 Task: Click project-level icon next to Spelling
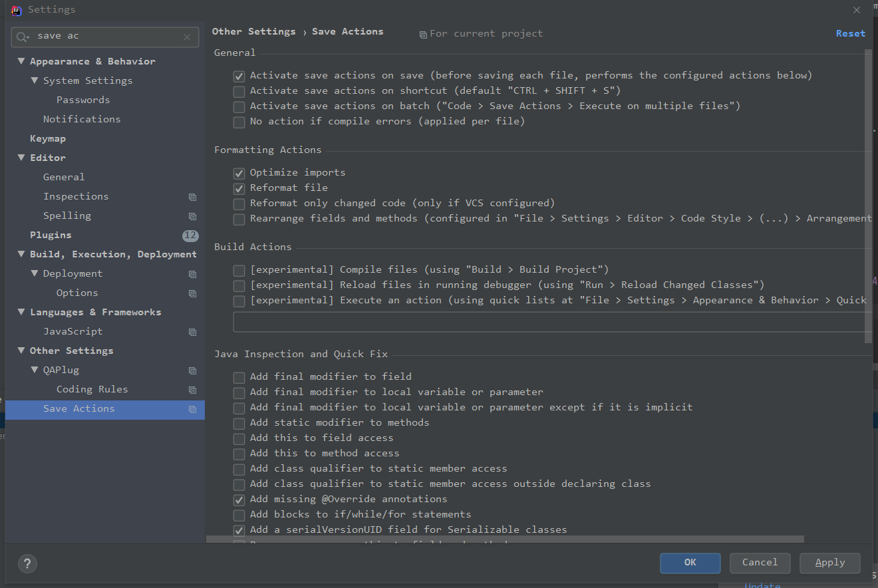pos(192,216)
